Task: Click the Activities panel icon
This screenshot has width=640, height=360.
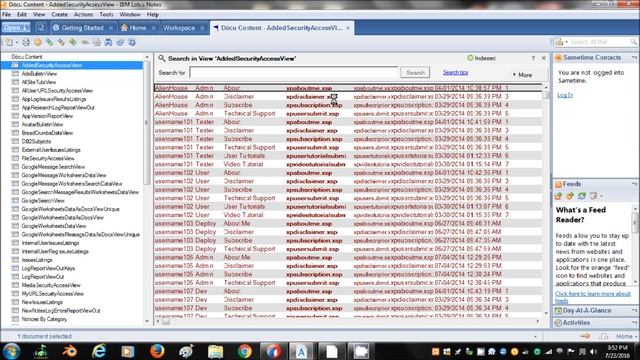Action: coord(558,323)
